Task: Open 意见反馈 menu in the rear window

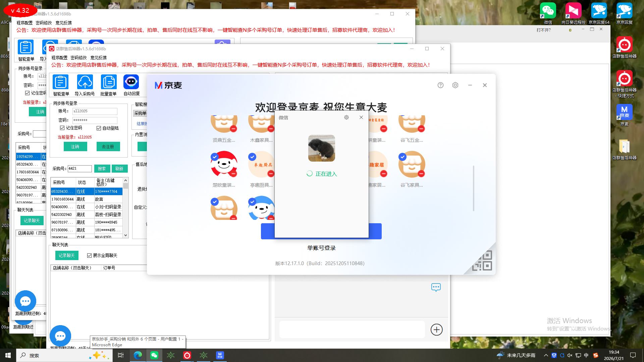Action: [63, 23]
